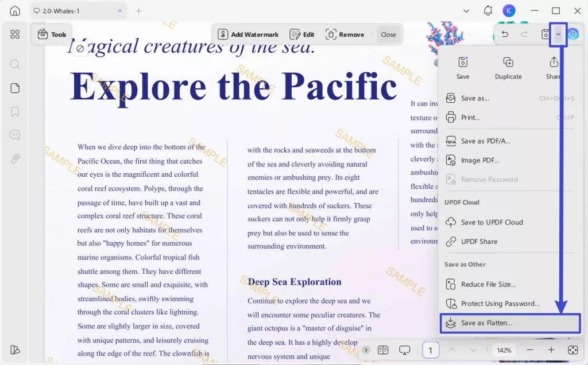This screenshot has height=365, width=588.
Task: Open the attachments paperclip icon
Action: [x=15, y=158]
